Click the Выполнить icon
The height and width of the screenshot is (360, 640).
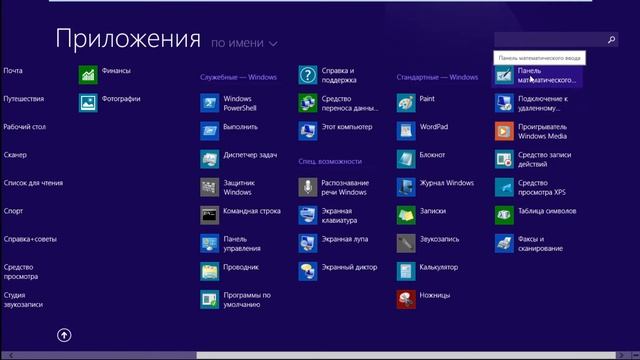click(209, 131)
